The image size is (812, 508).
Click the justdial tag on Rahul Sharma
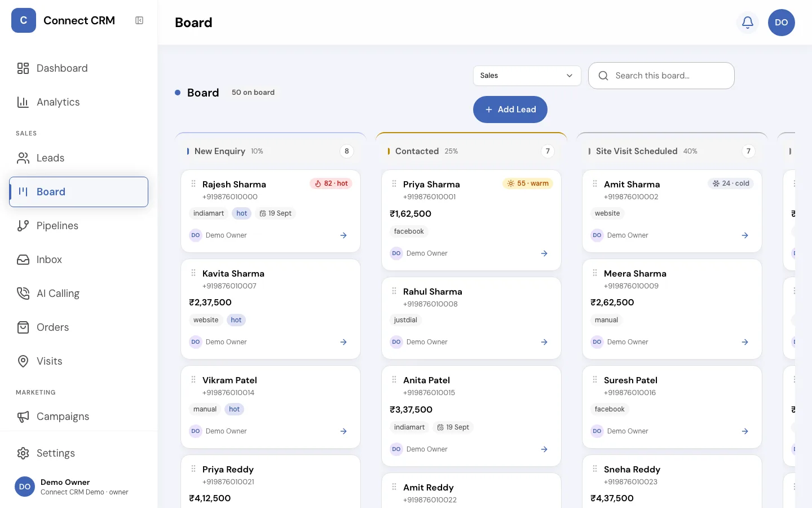tap(405, 320)
